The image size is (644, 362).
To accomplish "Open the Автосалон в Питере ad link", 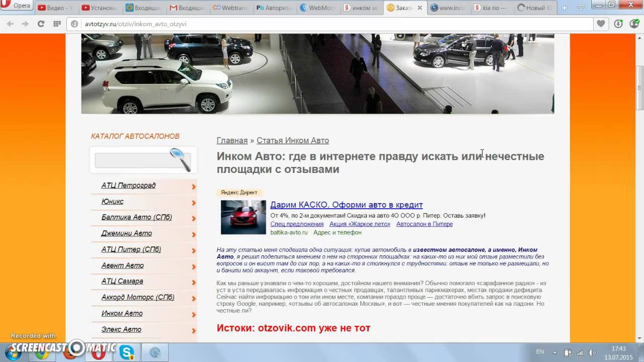I will [x=424, y=224].
